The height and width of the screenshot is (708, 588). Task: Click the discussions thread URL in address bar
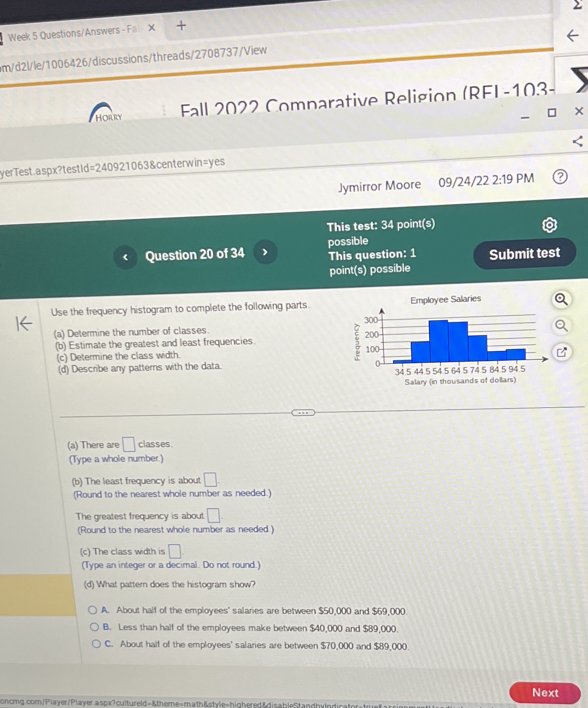click(x=134, y=59)
